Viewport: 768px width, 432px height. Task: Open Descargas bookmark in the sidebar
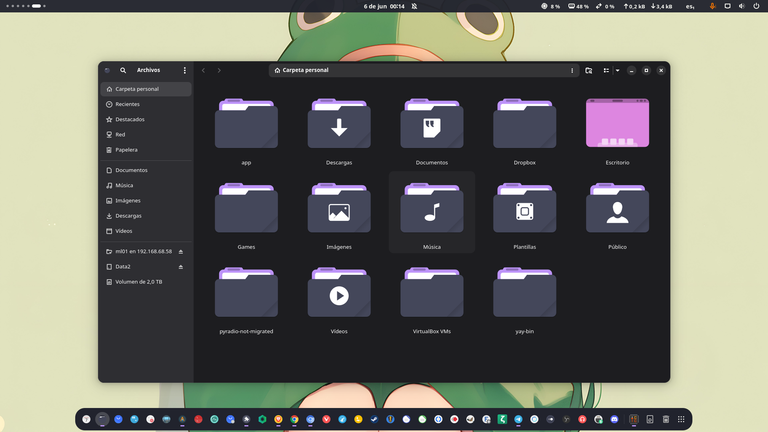146,216
